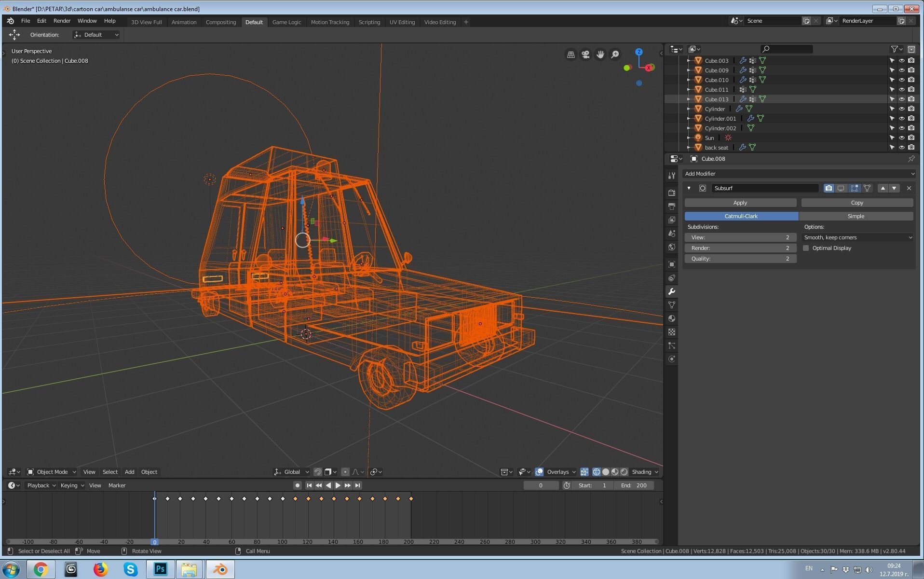Apply the Subsurf modifier
Screen dimensions: 924x579
point(740,203)
